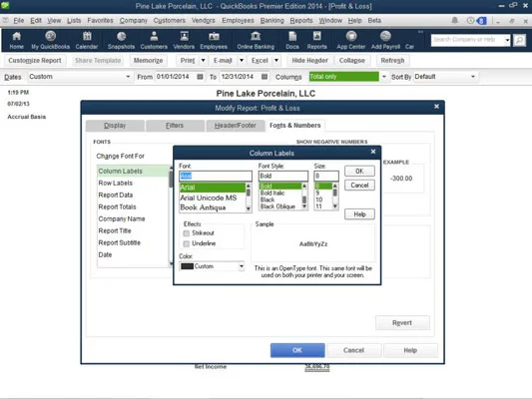Viewport: 532px width, 399px height.
Task: Open the Reports toolbar icon
Action: click(316, 40)
